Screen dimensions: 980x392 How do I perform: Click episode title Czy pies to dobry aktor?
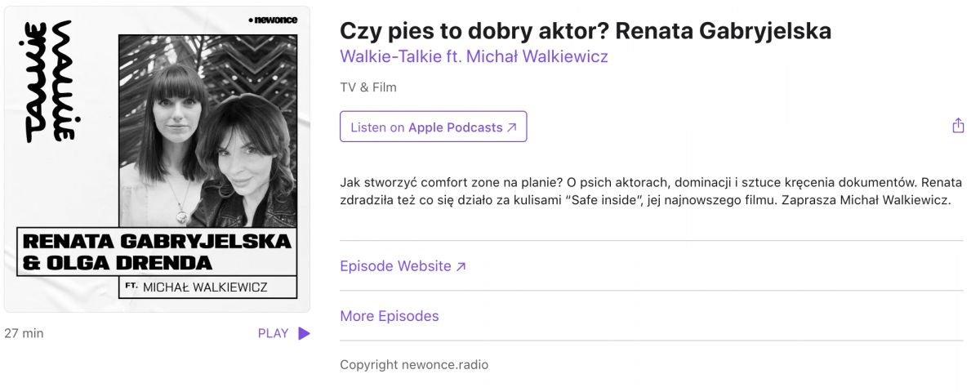click(x=586, y=30)
